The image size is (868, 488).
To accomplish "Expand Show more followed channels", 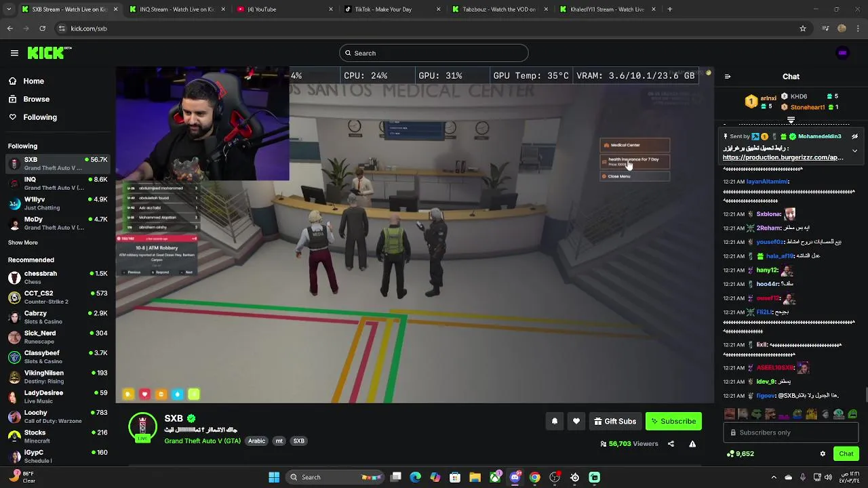I will pyautogui.click(x=23, y=243).
